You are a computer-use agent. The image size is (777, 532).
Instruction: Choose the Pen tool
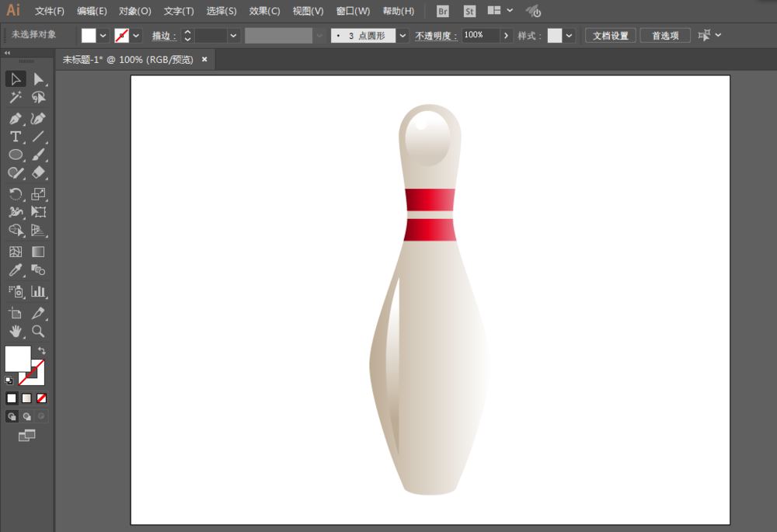click(16, 117)
